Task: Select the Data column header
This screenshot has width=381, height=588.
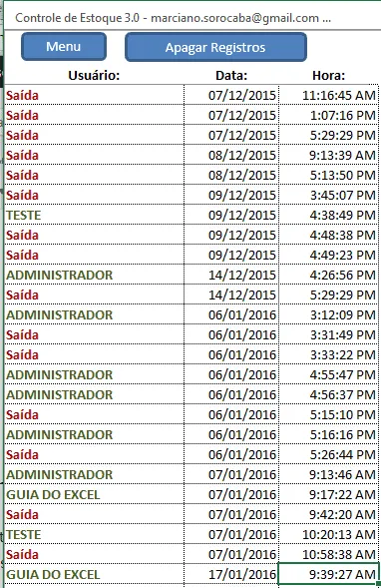Action: 231,76
